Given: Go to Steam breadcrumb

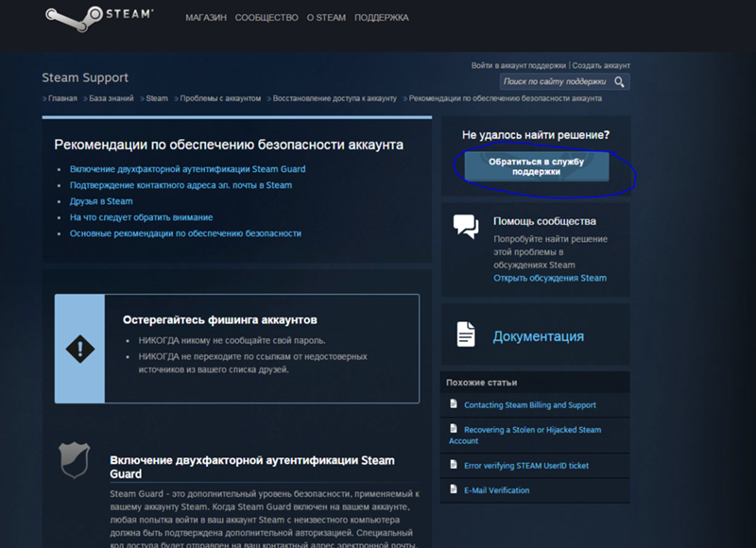Looking at the screenshot, I should coord(157,98).
